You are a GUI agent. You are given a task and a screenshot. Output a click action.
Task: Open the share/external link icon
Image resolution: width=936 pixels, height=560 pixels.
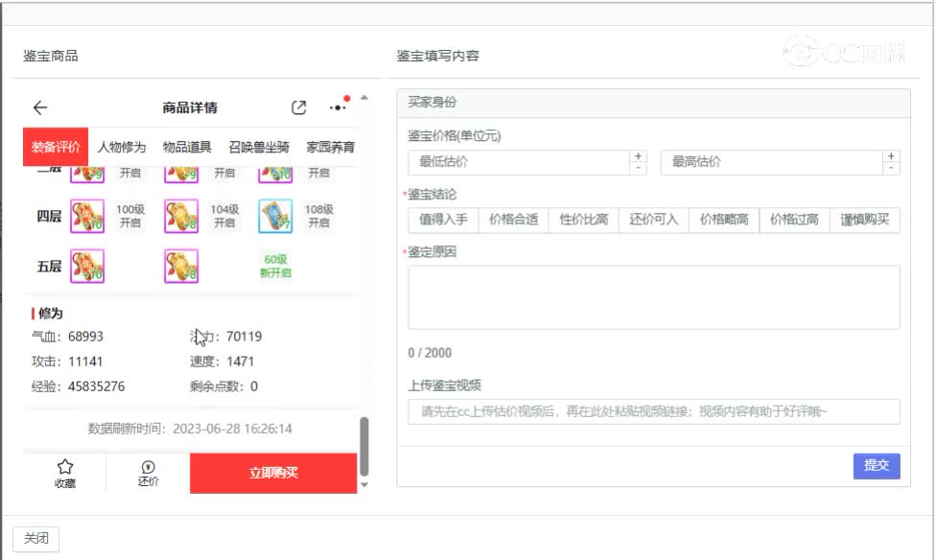(300, 107)
